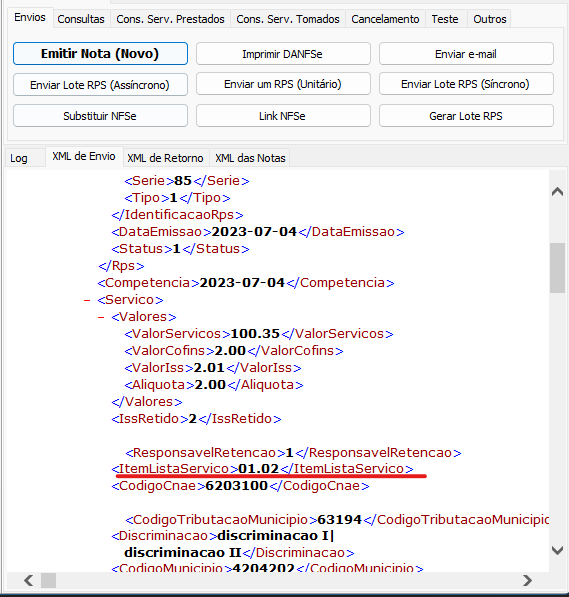The width and height of the screenshot is (569, 597).
Task: Click Gerar Lote RPS button
Action: 466,116
